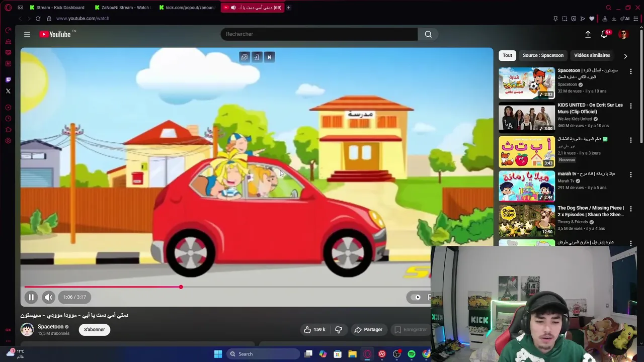Show more filter chips with right arrow
This screenshot has height=362, width=644.
tap(625, 56)
